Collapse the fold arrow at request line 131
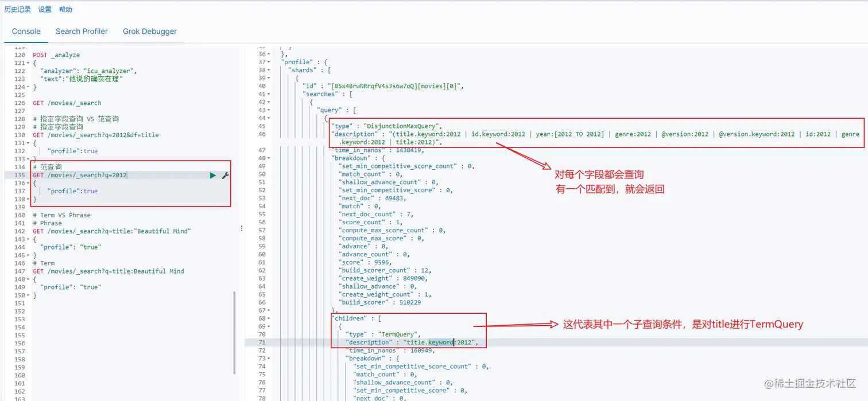 click(28, 143)
